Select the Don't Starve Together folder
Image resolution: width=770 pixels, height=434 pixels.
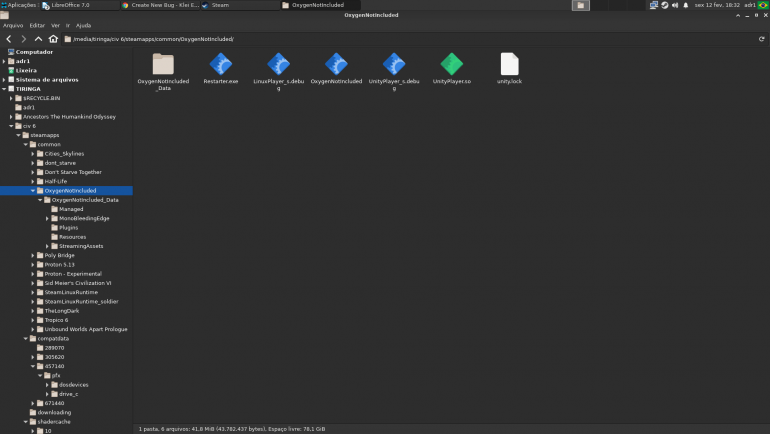click(73, 172)
